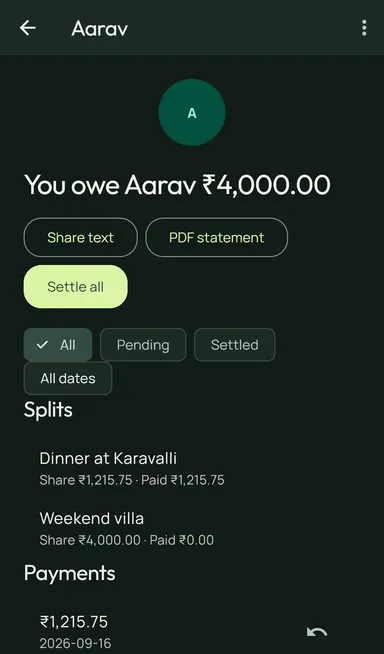The height and width of the screenshot is (654, 384).
Task: Click the Aarav title in header
Action: tap(100, 28)
